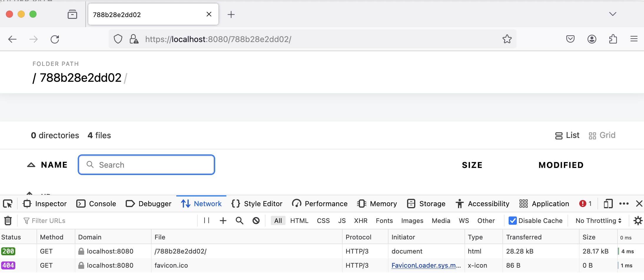Click the element picker icon in DevTools
644x280 pixels.
coord(8,204)
